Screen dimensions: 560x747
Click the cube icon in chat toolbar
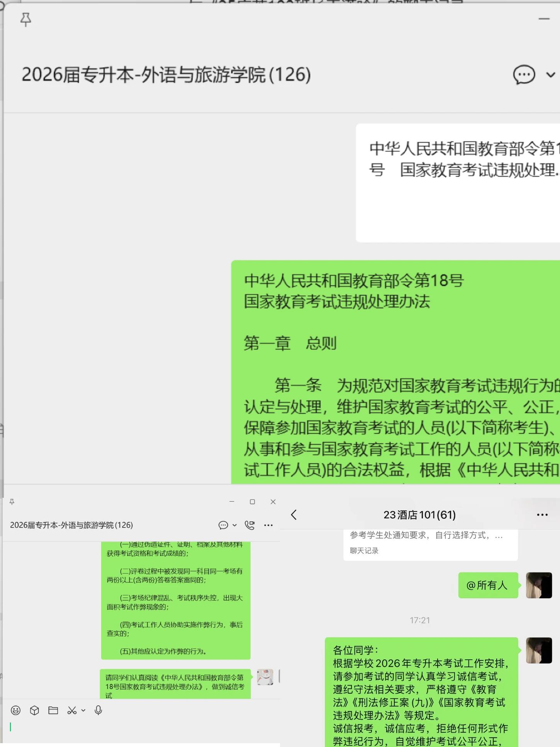pos(34,710)
